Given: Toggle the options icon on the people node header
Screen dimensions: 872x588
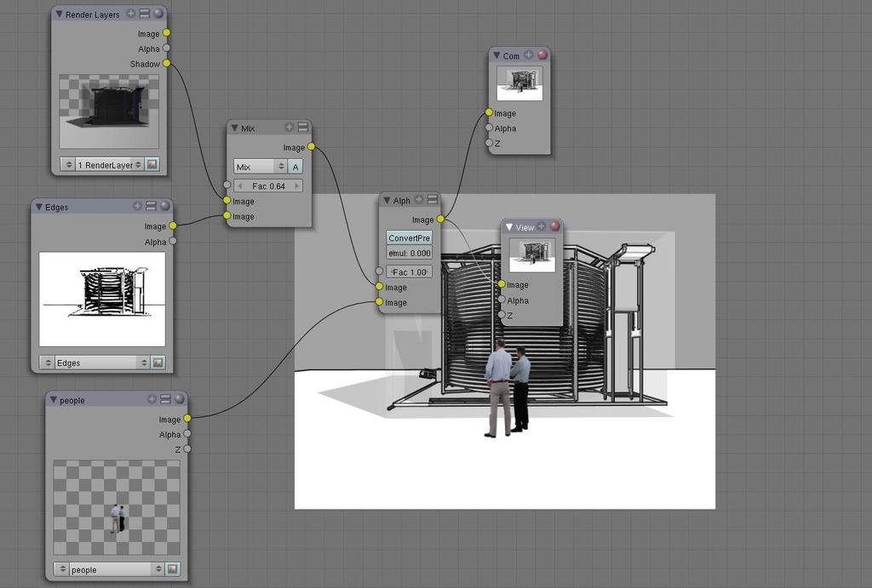Looking at the screenshot, I should tap(165, 399).
